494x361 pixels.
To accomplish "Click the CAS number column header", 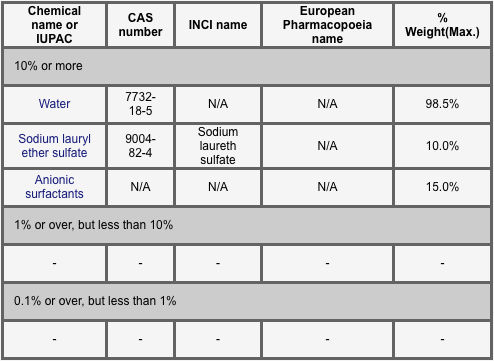I will tap(140, 25).
